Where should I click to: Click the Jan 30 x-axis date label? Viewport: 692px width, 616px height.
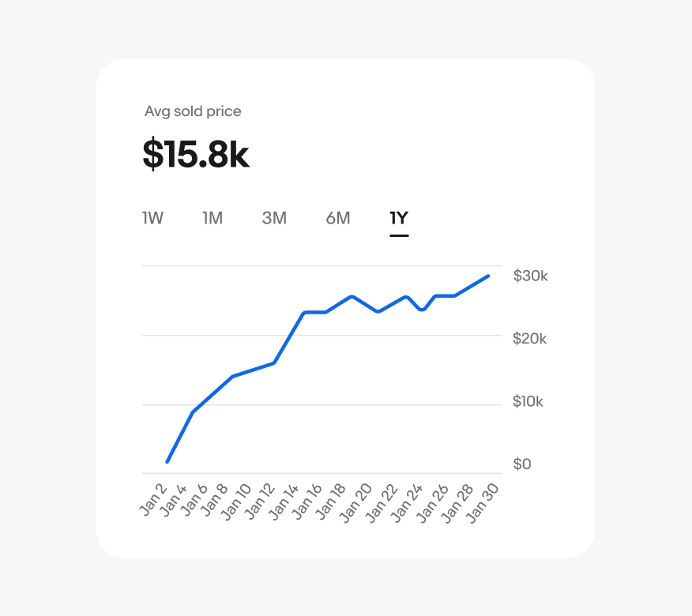482,502
